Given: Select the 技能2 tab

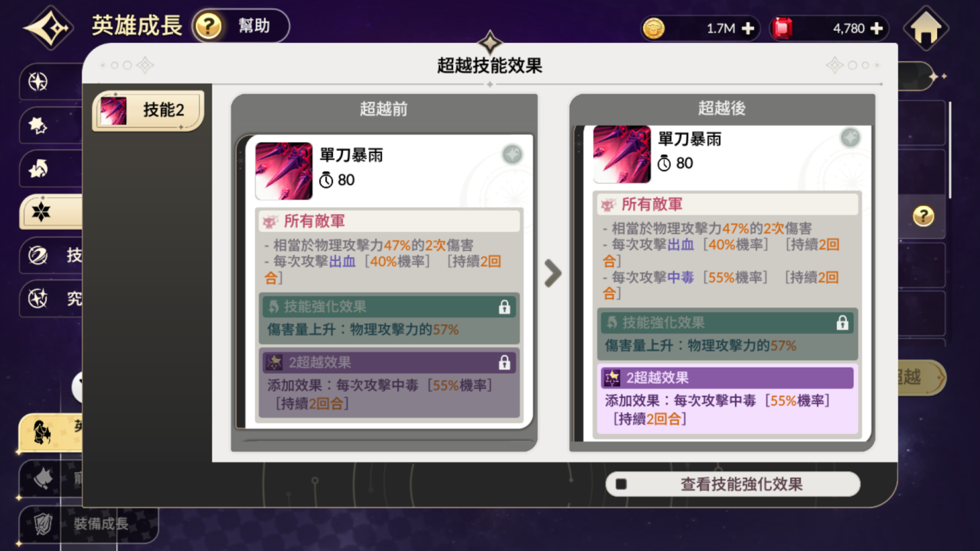Looking at the screenshot, I should [148, 110].
